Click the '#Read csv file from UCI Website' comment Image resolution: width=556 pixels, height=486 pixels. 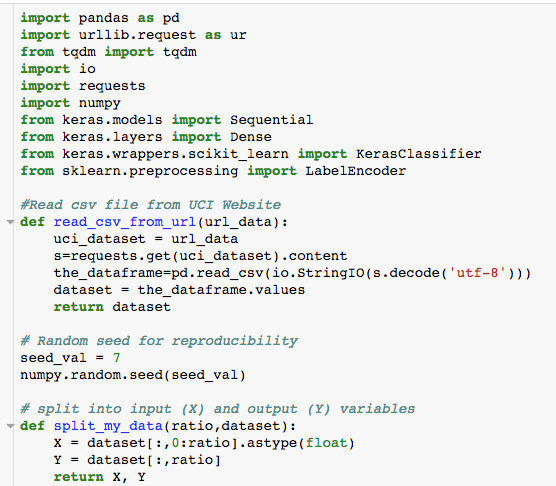click(x=151, y=205)
